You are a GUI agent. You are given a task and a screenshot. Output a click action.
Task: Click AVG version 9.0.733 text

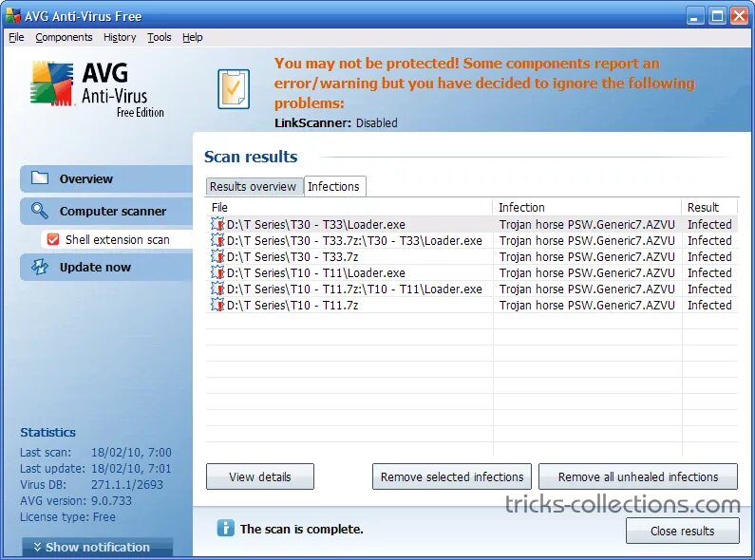click(x=76, y=500)
